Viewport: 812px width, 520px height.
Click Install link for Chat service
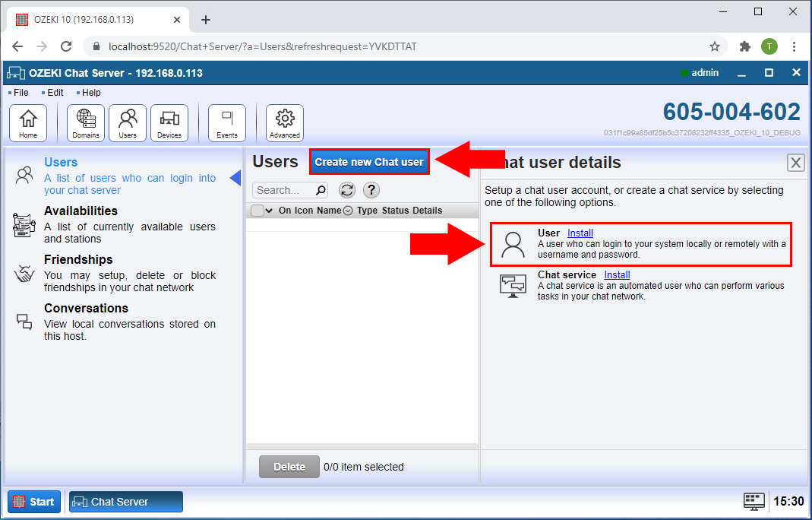617,274
